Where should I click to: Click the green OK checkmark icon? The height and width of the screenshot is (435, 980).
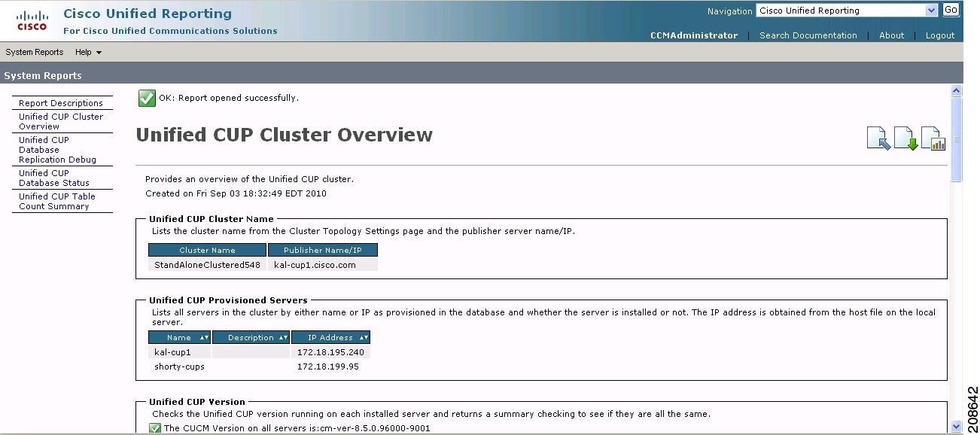[x=147, y=99]
